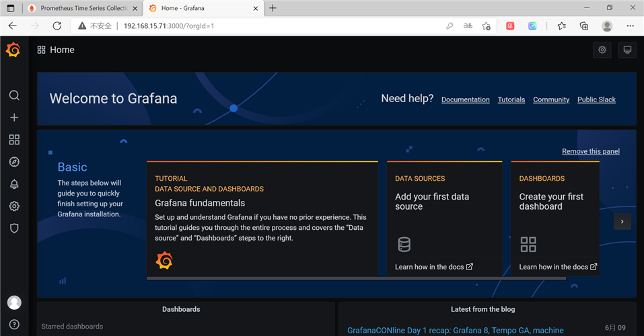Open Learn how in the docs for data sources
The width and height of the screenshot is (644, 336).
434,267
